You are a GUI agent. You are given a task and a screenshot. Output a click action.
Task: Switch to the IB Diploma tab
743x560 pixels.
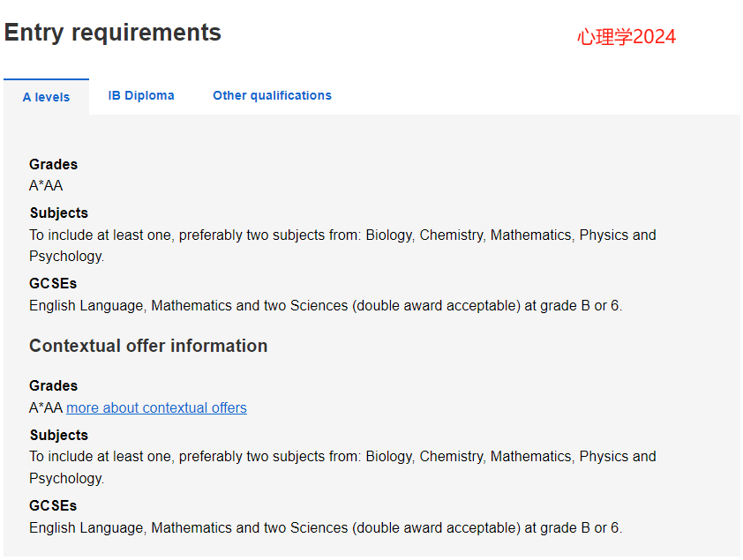(141, 95)
